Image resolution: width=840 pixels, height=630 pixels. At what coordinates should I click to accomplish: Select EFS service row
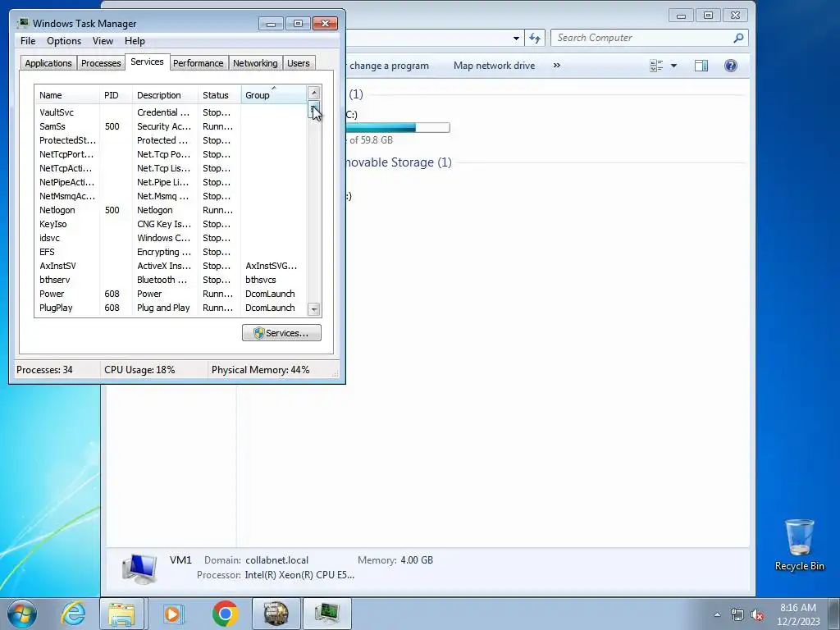click(171, 252)
